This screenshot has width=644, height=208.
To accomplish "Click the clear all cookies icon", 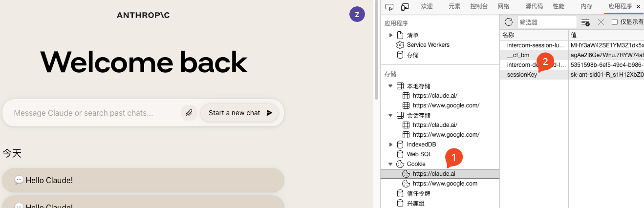I will pyautogui.click(x=585, y=22).
